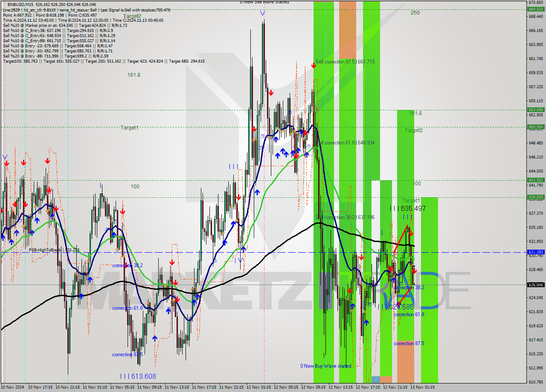Viewport: 546px width, 392px height.
Task: Click the 646.210 price axis value
Action: click(535, 157)
